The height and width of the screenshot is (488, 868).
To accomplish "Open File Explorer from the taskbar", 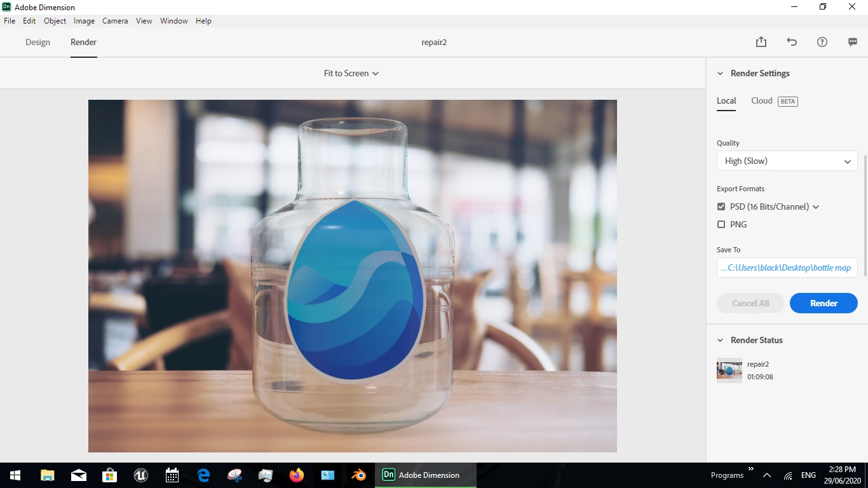I will tap(48, 475).
